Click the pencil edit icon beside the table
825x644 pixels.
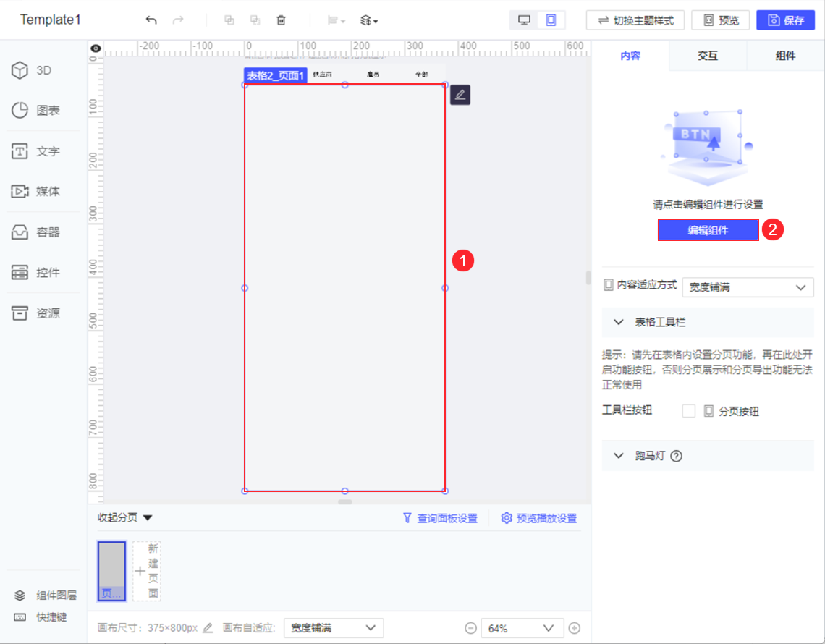click(461, 95)
